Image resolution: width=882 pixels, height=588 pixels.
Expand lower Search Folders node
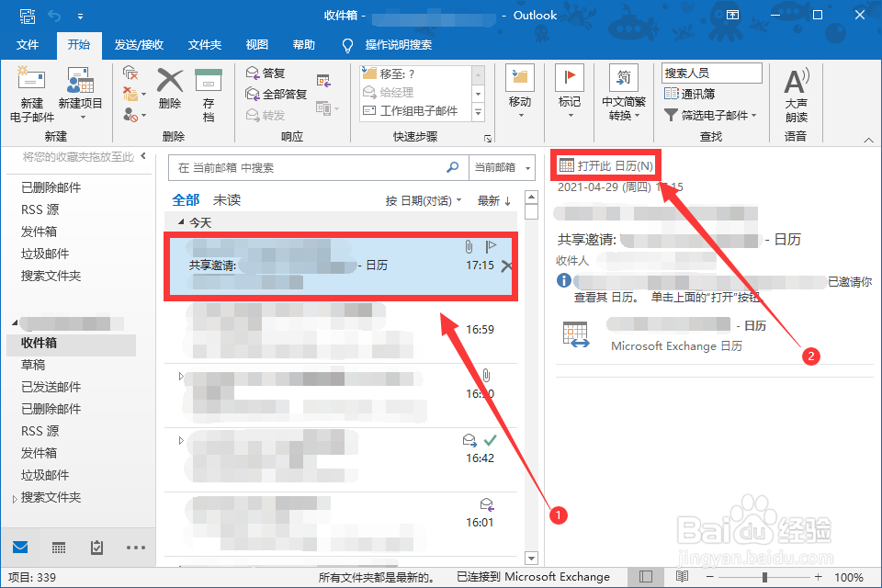(x=15, y=499)
